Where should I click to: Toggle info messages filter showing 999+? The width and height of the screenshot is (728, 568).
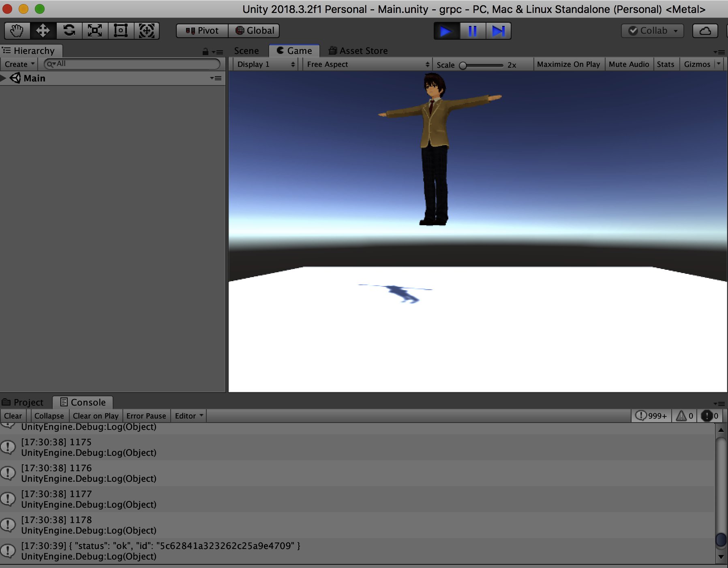point(651,416)
